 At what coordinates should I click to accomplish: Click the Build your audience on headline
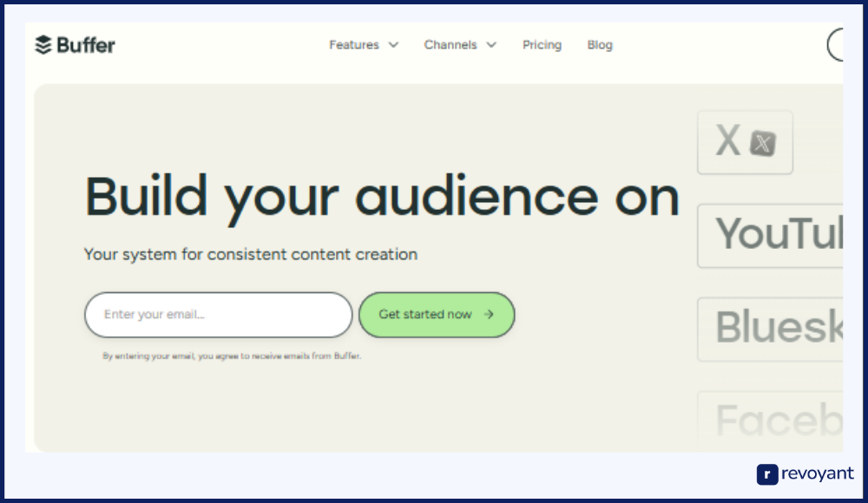[x=382, y=198]
